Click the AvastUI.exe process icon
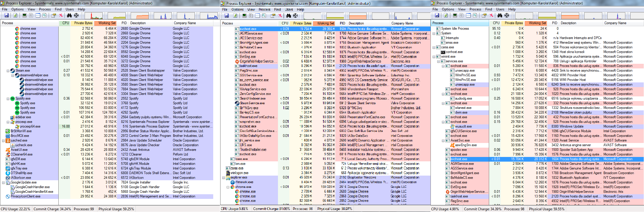This screenshot has height=212, width=644. [x=8, y=150]
